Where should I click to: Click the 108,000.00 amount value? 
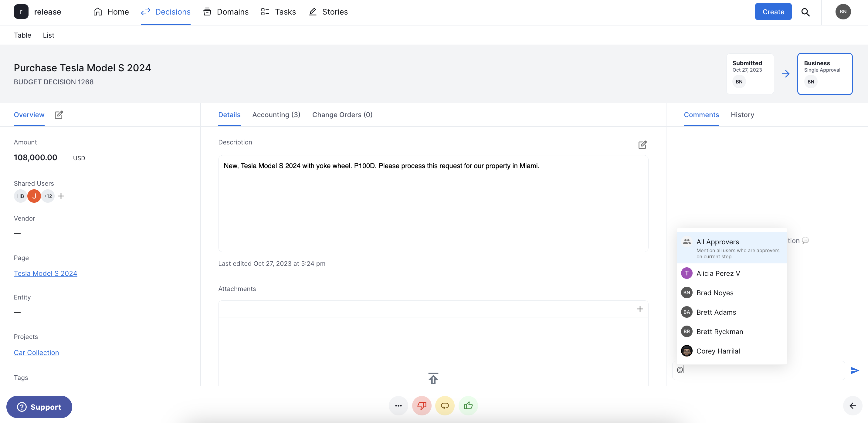point(36,157)
